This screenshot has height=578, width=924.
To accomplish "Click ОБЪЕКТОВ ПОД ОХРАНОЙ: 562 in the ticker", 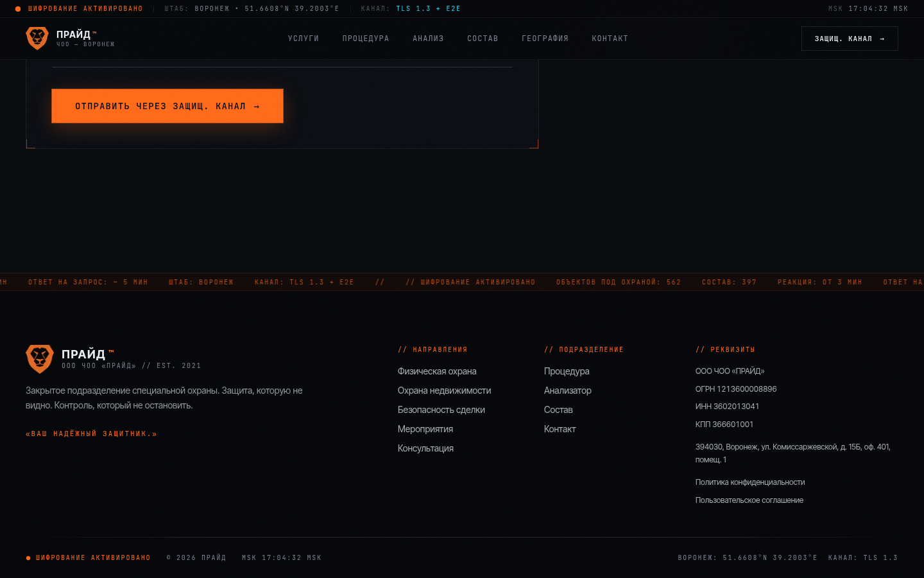I will tap(619, 283).
